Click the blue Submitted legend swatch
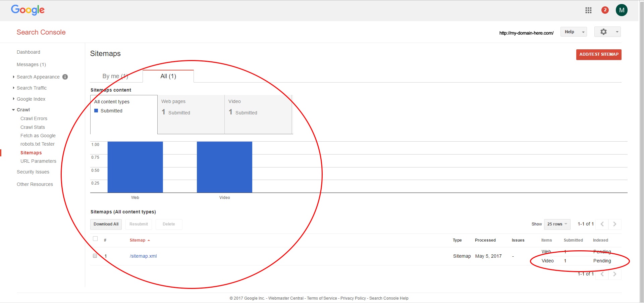The image size is (644, 303). [x=96, y=111]
